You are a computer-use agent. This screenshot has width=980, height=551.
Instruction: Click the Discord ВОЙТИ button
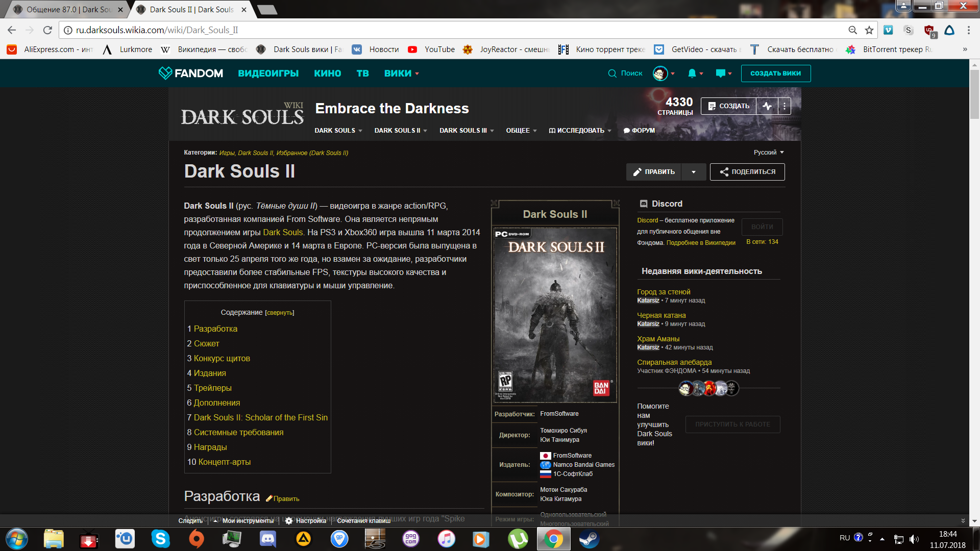pos(762,227)
